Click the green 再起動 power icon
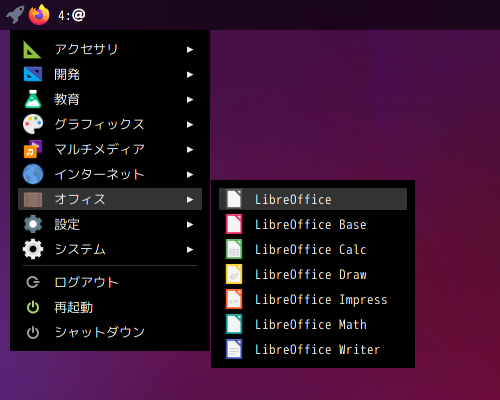The image size is (500, 400). coord(33,307)
